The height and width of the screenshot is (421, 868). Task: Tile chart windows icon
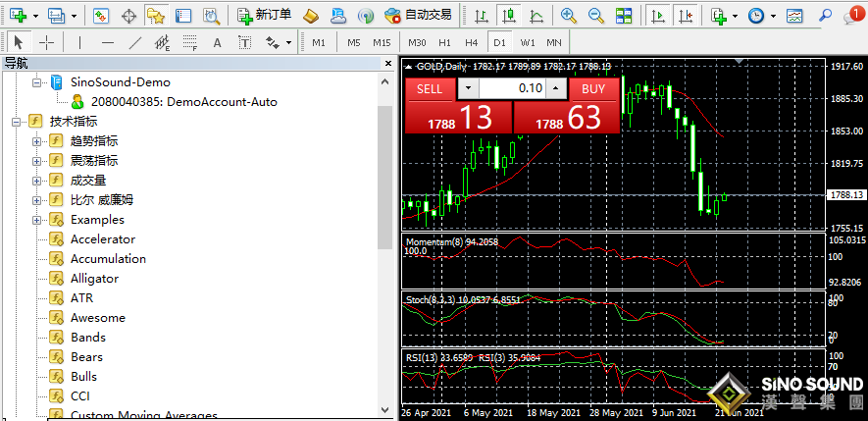(x=624, y=16)
